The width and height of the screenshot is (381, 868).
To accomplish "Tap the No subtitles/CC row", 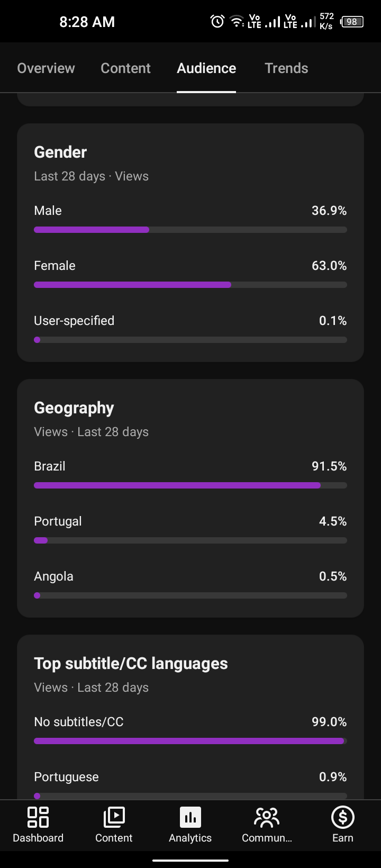I will pyautogui.click(x=190, y=731).
